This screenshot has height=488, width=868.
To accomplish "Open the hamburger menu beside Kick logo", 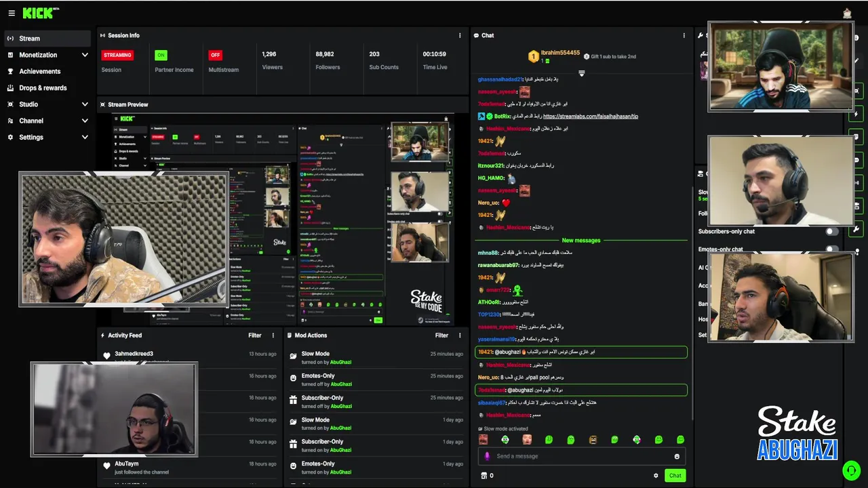I will pyautogui.click(x=12, y=13).
